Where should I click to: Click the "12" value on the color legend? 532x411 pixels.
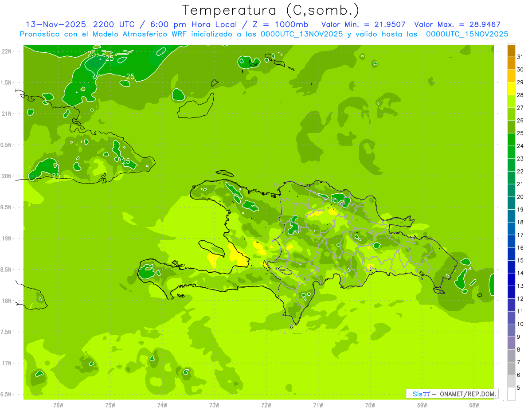(x=520, y=299)
